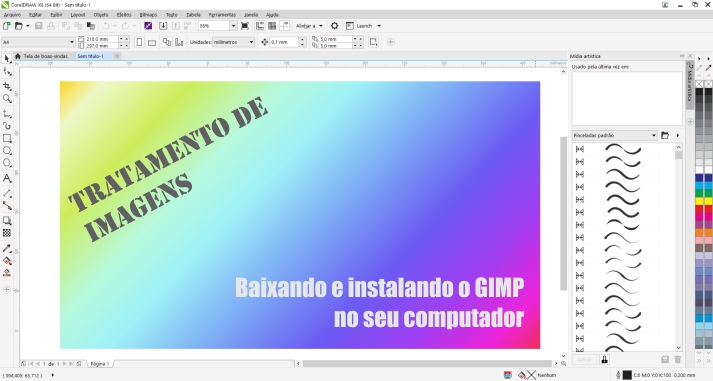This screenshot has height=381, width=713.
Task: Open the Unidades milímetros dropdown
Action: click(251, 42)
